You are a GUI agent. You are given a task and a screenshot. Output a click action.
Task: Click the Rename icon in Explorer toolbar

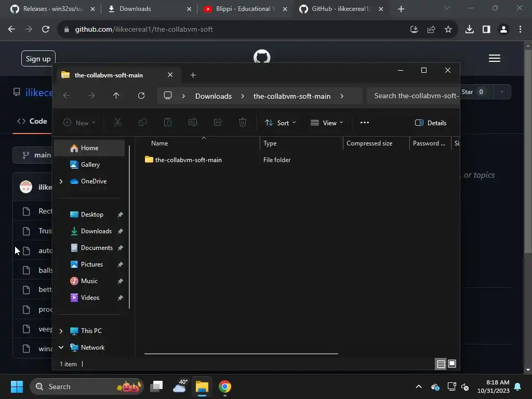[193, 123]
